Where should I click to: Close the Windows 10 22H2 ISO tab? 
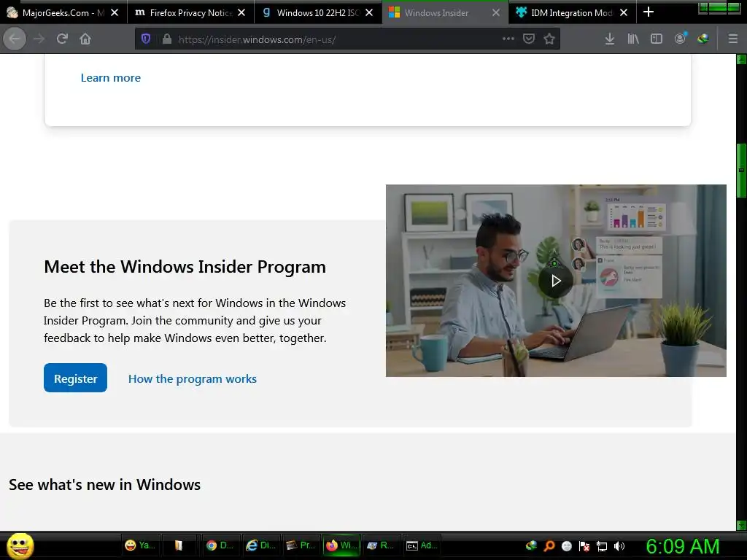pyautogui.click(x=369, y=13)
